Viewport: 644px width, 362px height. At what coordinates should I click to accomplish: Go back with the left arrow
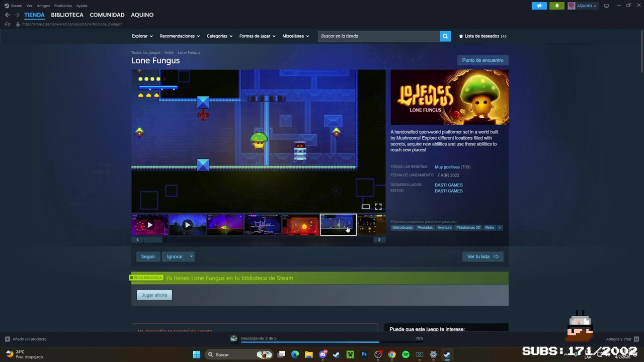(7, 15)
